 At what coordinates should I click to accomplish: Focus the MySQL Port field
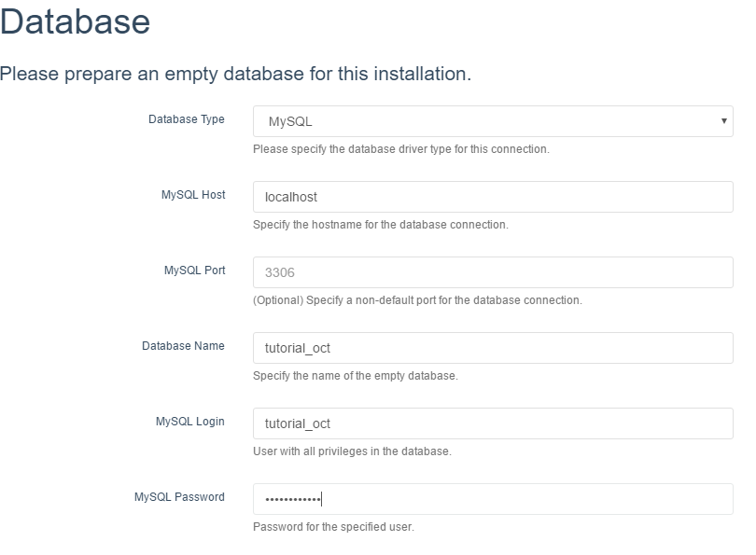(x=490, y=271)
